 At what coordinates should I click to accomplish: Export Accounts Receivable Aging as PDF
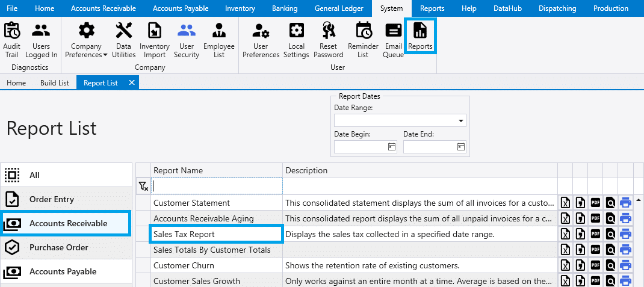coord(595,218)
